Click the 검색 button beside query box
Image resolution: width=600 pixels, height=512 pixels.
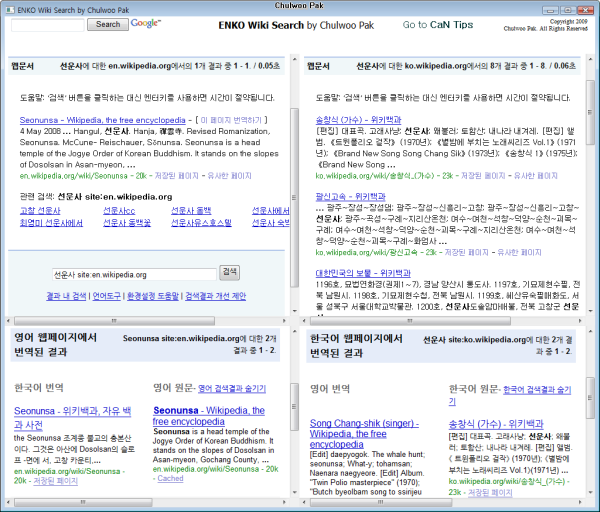coord(230,272)
